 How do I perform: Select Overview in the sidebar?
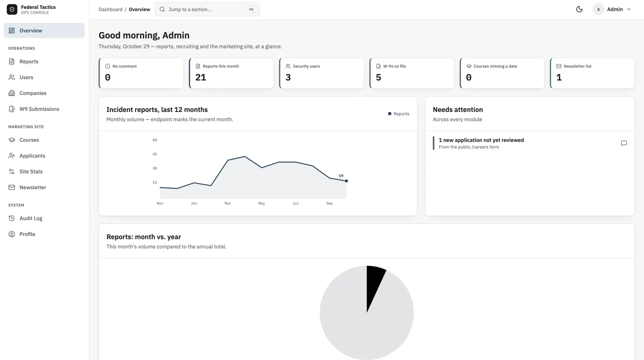[44, 31]
